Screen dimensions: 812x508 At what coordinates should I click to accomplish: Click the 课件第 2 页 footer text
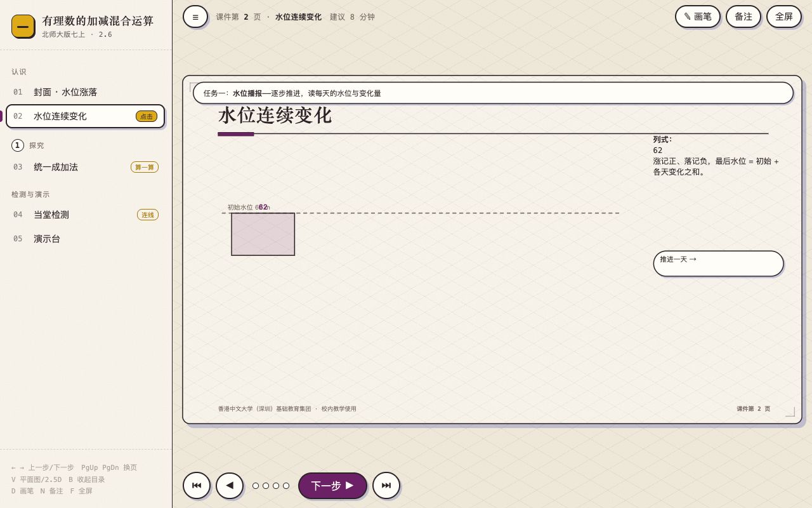click(754, 409)
